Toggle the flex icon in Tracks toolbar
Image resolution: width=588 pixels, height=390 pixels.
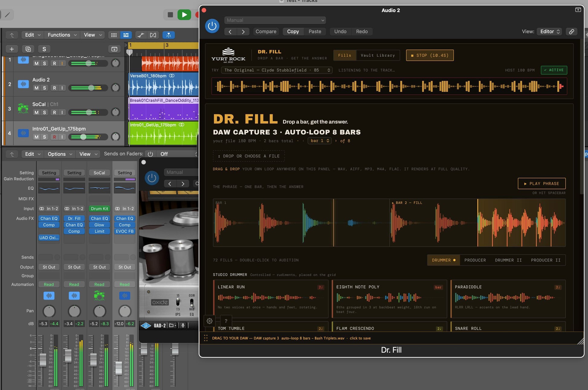(x=153, y=35)
